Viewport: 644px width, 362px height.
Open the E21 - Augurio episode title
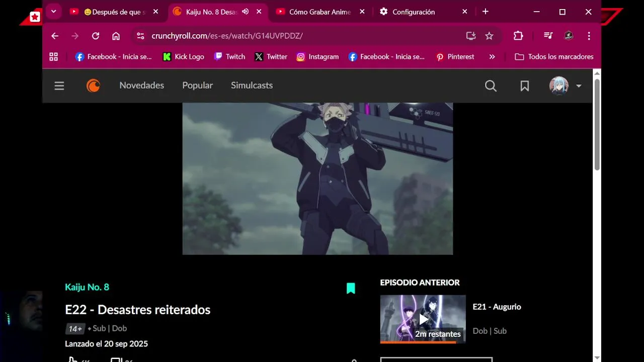[x=497, y=307]
